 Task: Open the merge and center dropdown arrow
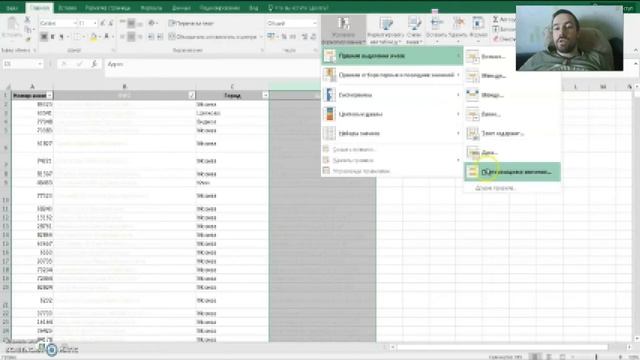pos(260,37)
